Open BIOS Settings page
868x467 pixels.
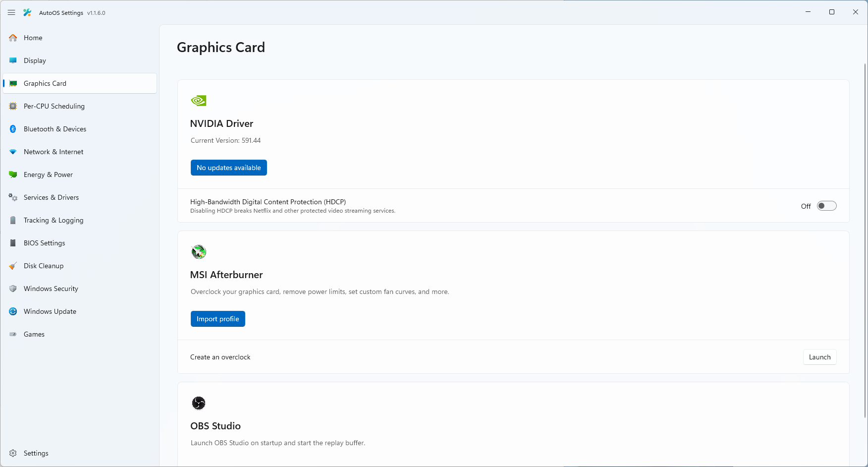(x=80, y=243)
